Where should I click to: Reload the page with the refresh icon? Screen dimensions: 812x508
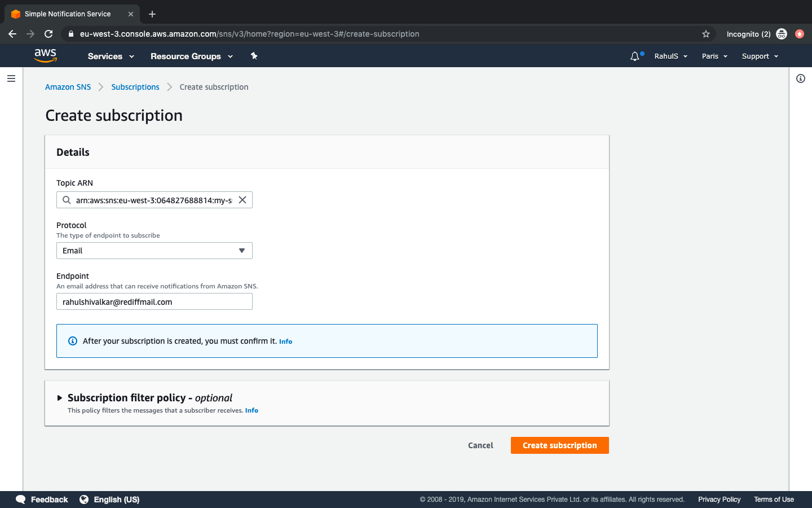tap(49, 34)
